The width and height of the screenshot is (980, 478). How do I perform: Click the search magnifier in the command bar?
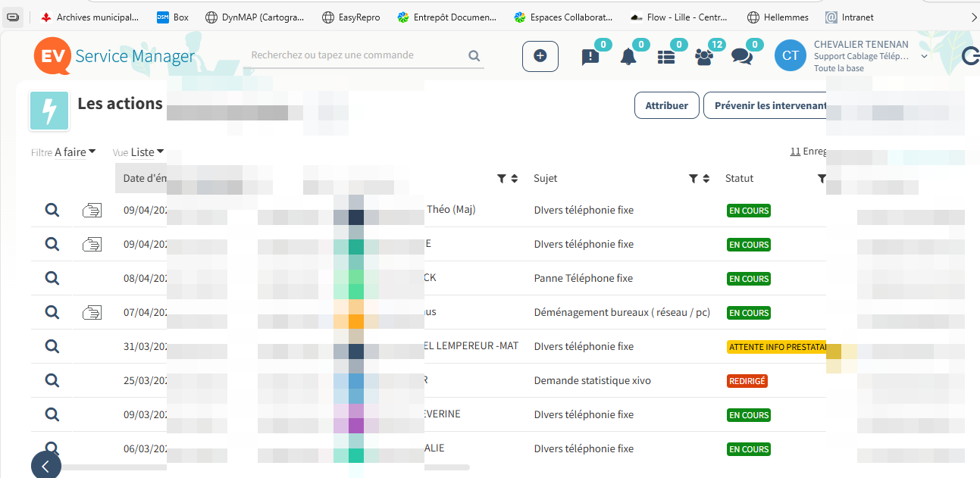point(474,56)
